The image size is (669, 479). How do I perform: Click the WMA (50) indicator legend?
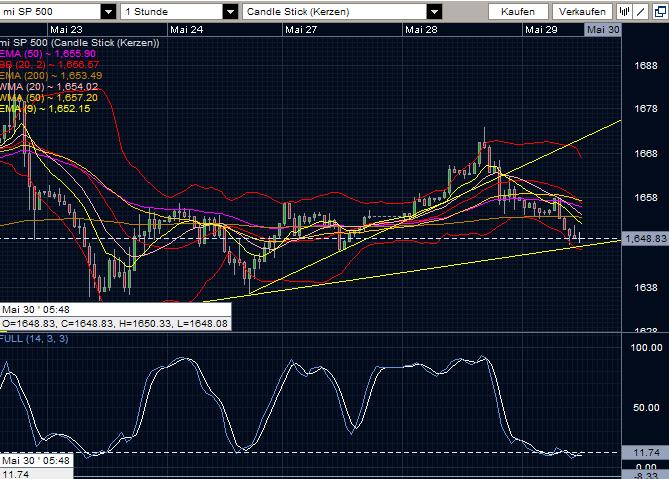[x=49, y=98]
